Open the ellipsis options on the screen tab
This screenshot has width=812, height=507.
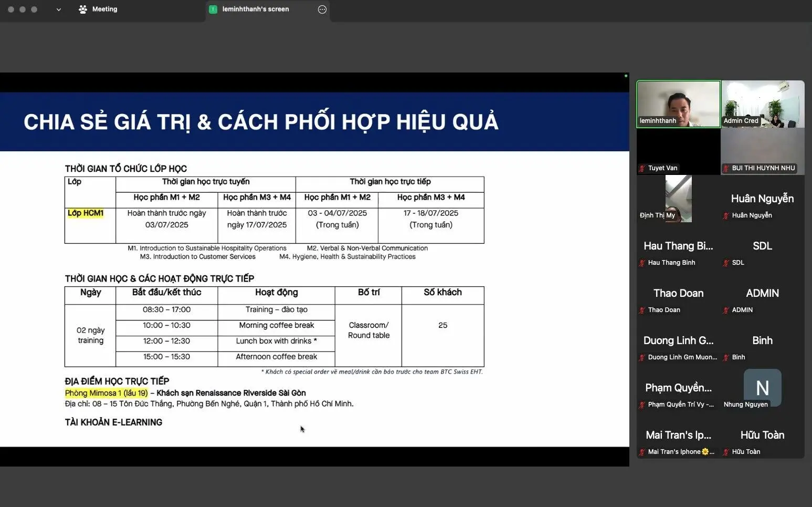[x=322, y=9]
